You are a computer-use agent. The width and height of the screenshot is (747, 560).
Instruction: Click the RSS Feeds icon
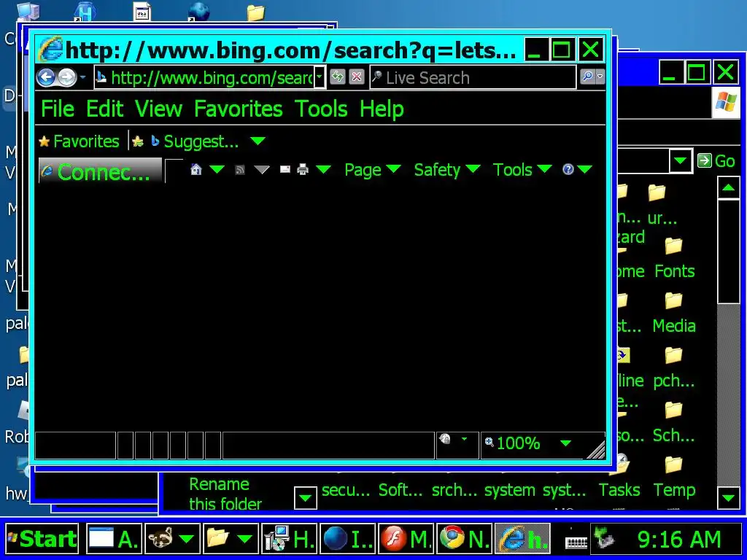[x=240, y=169]
